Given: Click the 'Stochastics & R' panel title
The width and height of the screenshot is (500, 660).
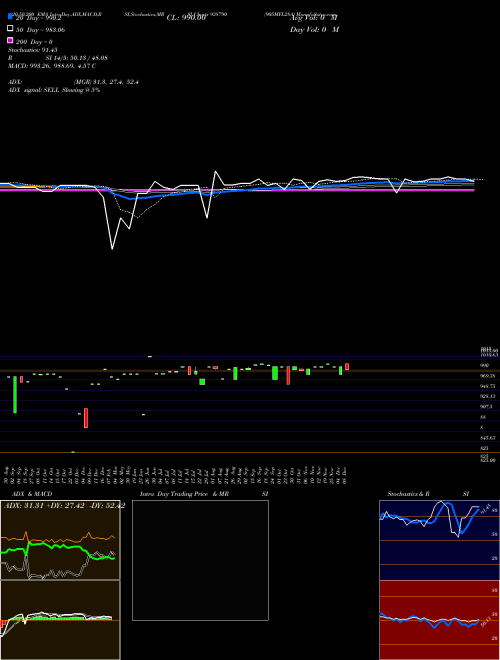Looking at the screenshot, I should tap(408, 494).
